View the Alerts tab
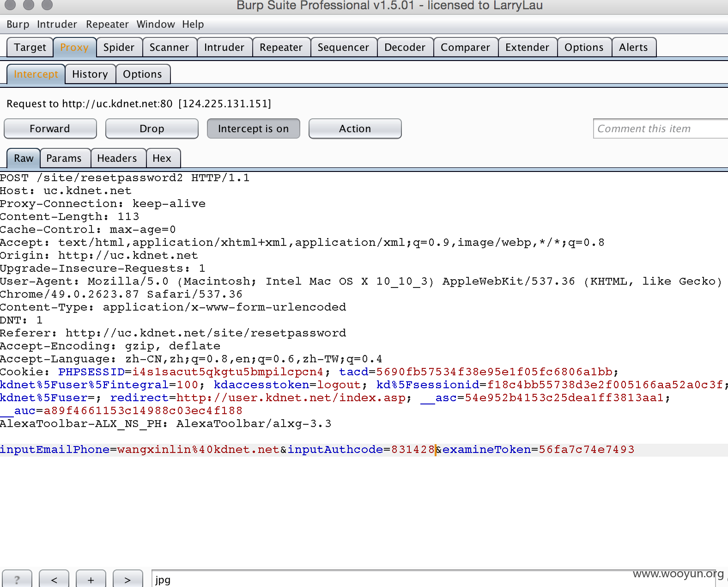 click(633, 47)
